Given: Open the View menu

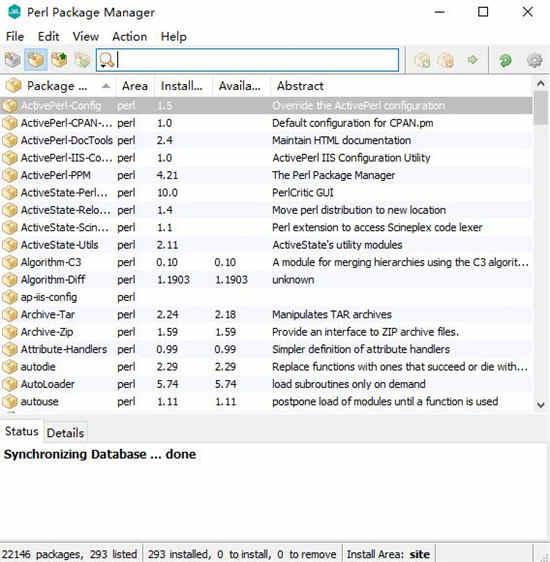Looking at the screenshot, I should (x=86, y=37).
